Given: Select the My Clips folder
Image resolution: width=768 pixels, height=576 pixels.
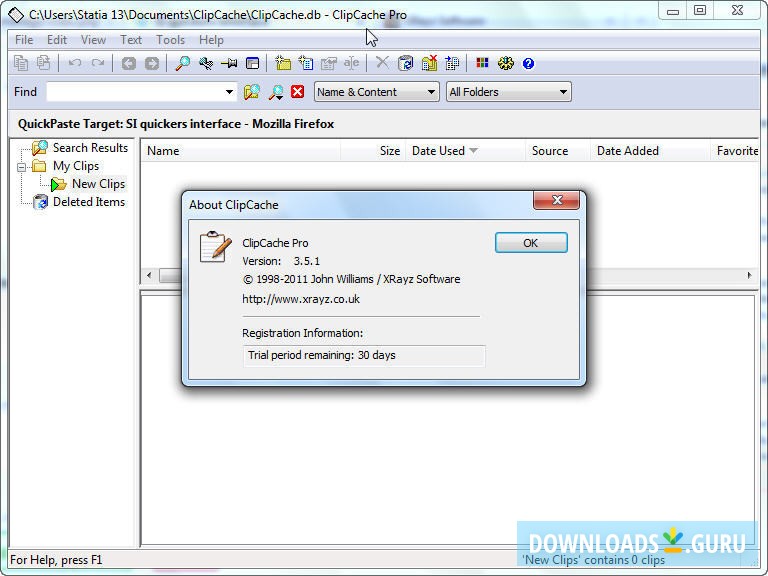Looking at the screenshot, I should coord(76,166).
